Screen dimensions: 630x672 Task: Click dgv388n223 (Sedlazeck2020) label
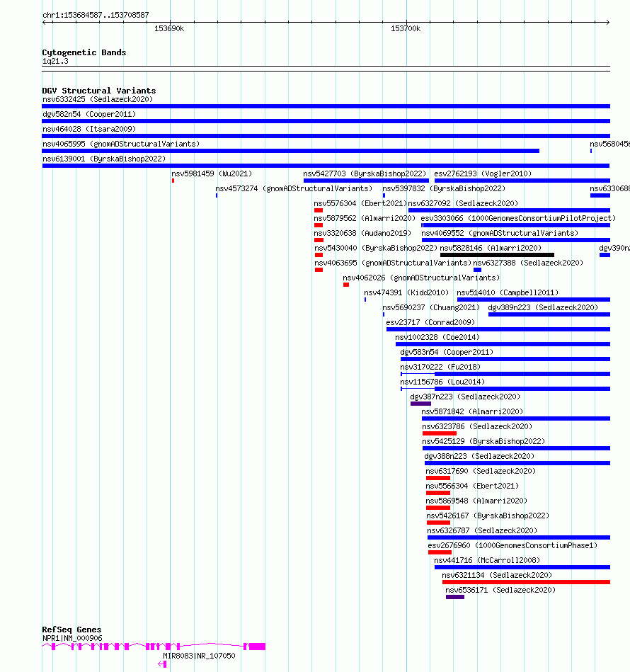point(479,457)
